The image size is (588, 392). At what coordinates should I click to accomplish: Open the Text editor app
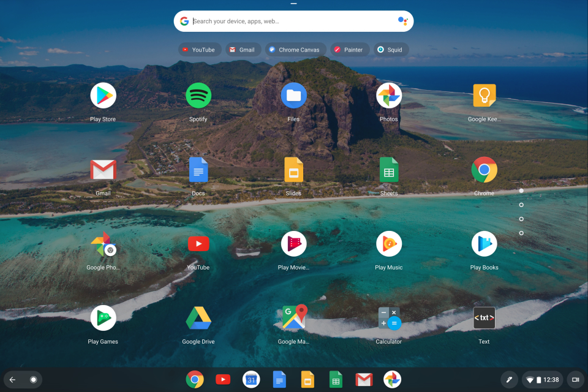tap(484, 318)
